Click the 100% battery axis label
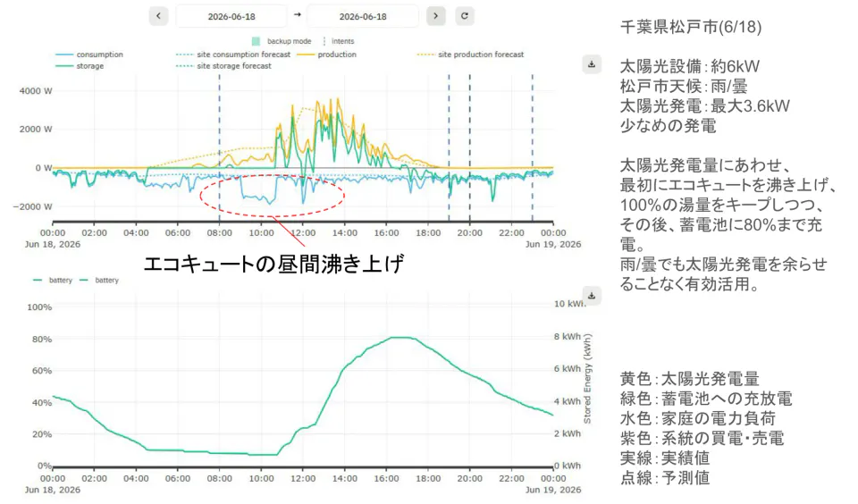Viewport: 858px width, 504px height. click(x=39, y=307)
